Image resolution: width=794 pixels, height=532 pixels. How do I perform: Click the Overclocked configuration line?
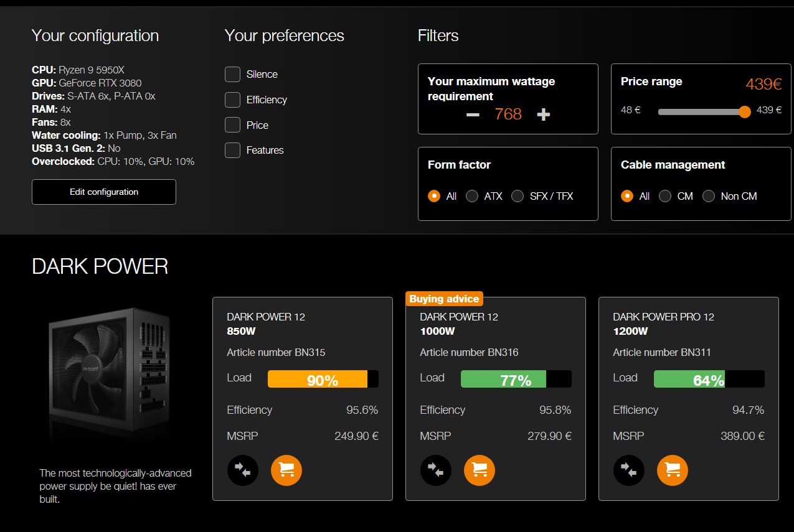(113, 161)
